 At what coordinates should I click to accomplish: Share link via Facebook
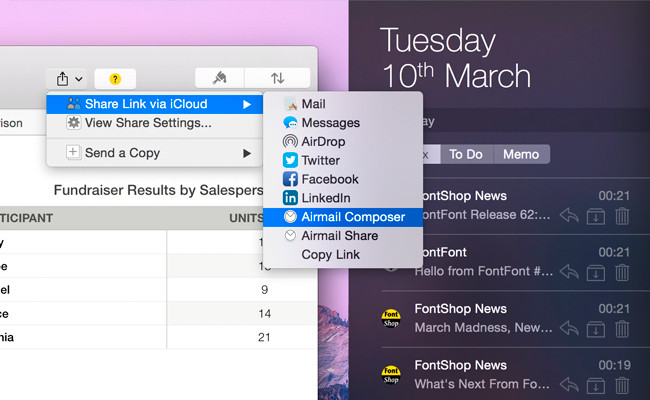[343, 179]
